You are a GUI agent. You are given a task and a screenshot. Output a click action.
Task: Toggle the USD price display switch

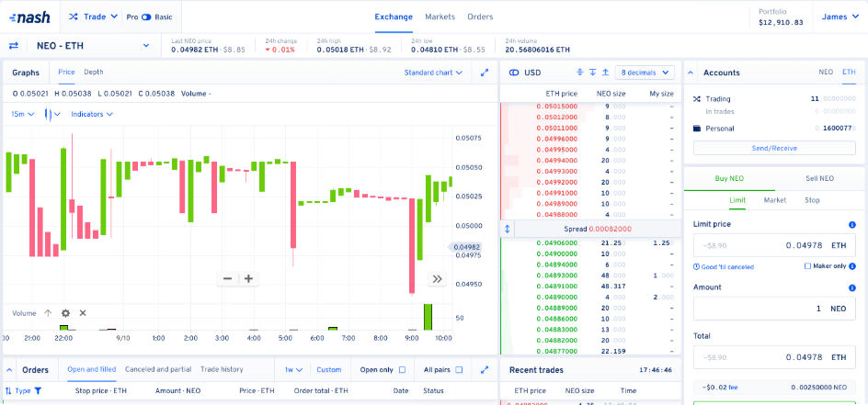[x=514, y=73]
